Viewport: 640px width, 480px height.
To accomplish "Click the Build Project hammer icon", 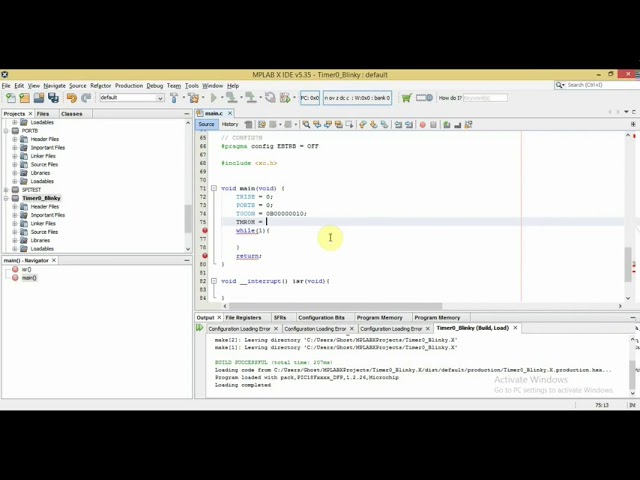I will [x=176, y=98].
